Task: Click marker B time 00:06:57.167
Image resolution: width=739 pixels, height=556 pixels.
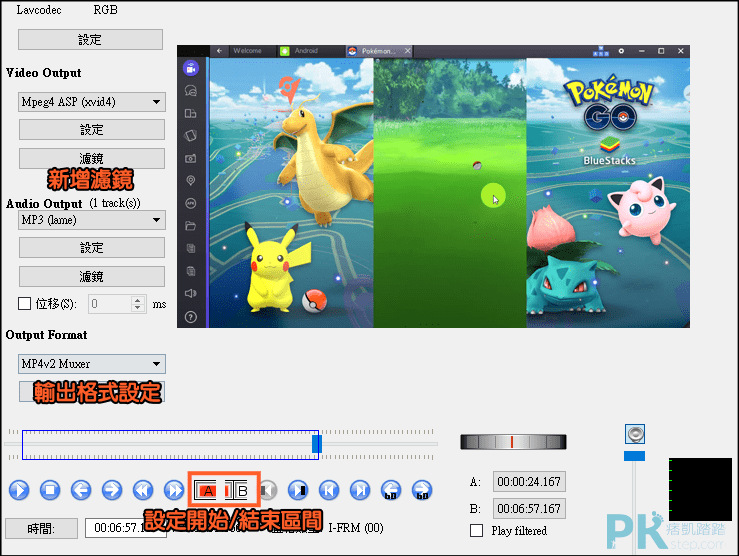Action: pyautogui.click(x=529, y=508)
